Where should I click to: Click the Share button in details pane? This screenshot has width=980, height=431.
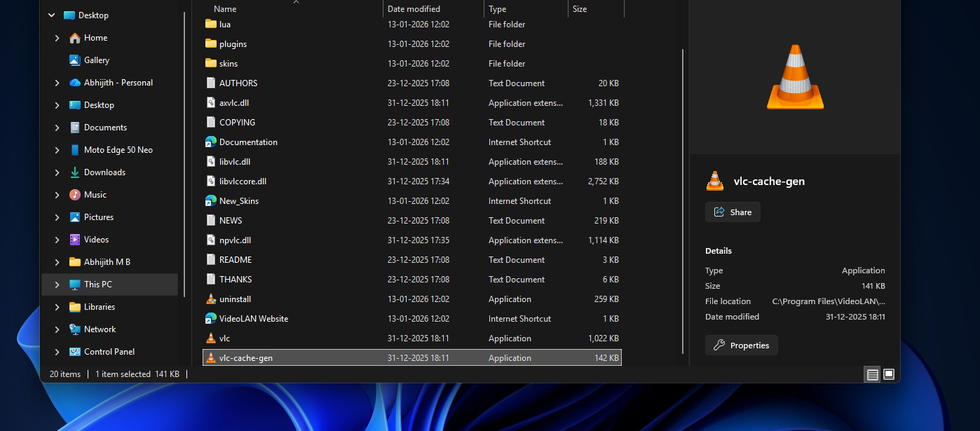pyautogui.click(x=733, y=212)
